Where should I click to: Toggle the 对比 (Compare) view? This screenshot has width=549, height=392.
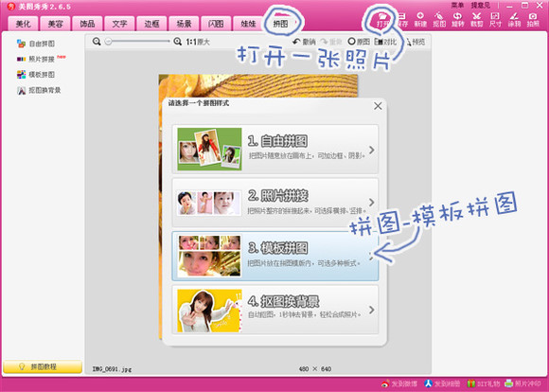(x=385, y=42)
